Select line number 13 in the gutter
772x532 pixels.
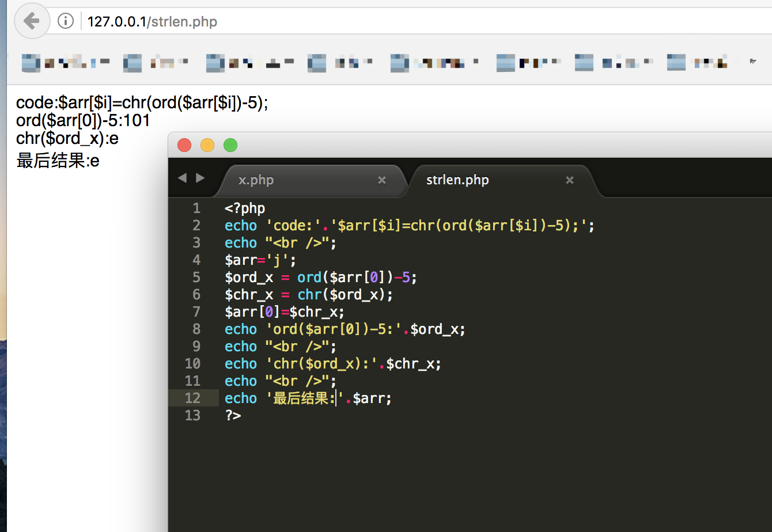click(x=192, y=416)
